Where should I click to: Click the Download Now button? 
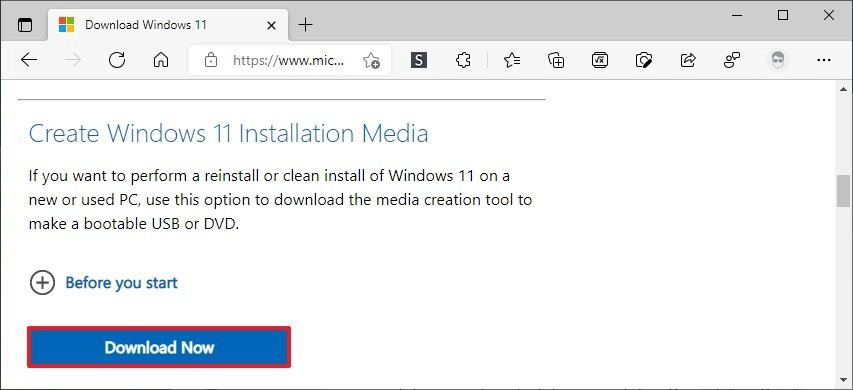click(159, 347)
